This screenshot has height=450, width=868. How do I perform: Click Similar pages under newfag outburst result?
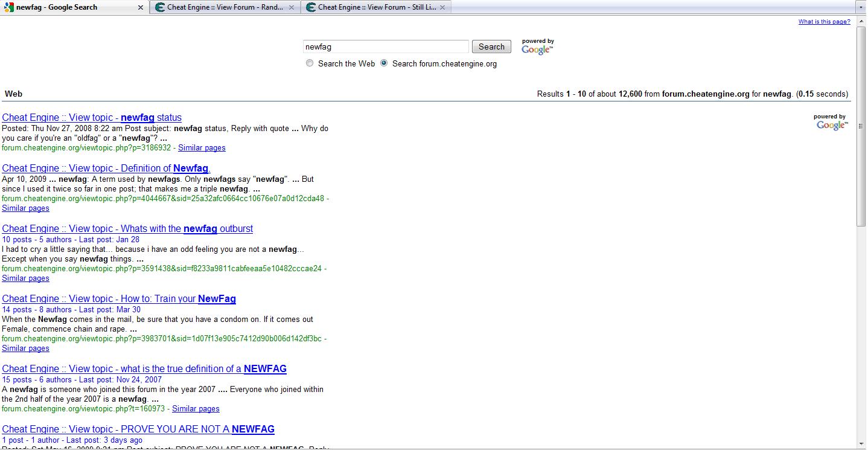25,278
